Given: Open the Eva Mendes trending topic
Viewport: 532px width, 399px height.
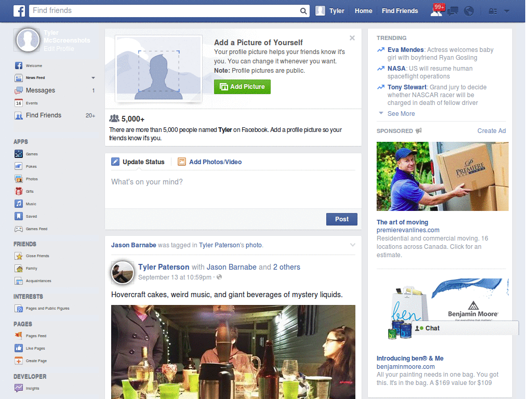Looking at the screenshot, I should pos(405,50).
